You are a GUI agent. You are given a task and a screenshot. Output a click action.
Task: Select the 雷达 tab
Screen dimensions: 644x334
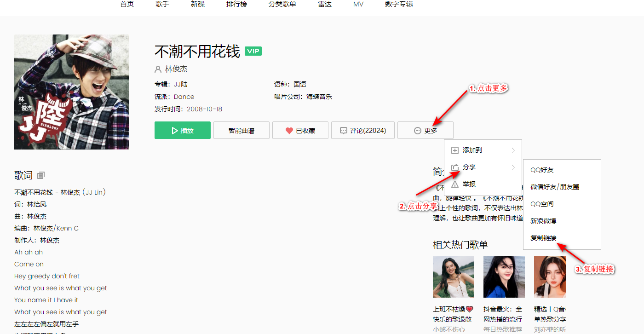(x=325, y=4)
